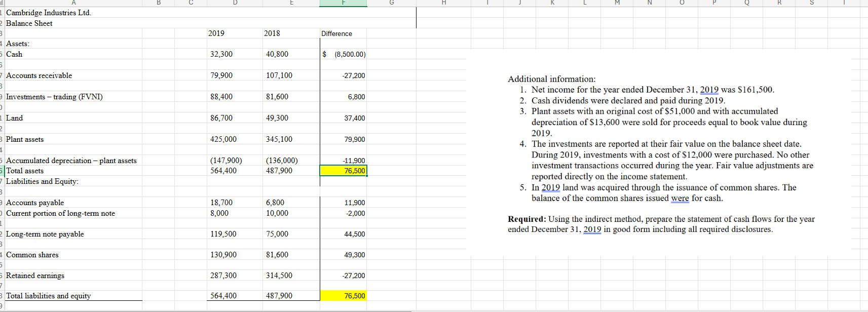This screenshot has width=868, height=312.
Task: Select Land 2018 value 49,300
Action: coord(277,118)
